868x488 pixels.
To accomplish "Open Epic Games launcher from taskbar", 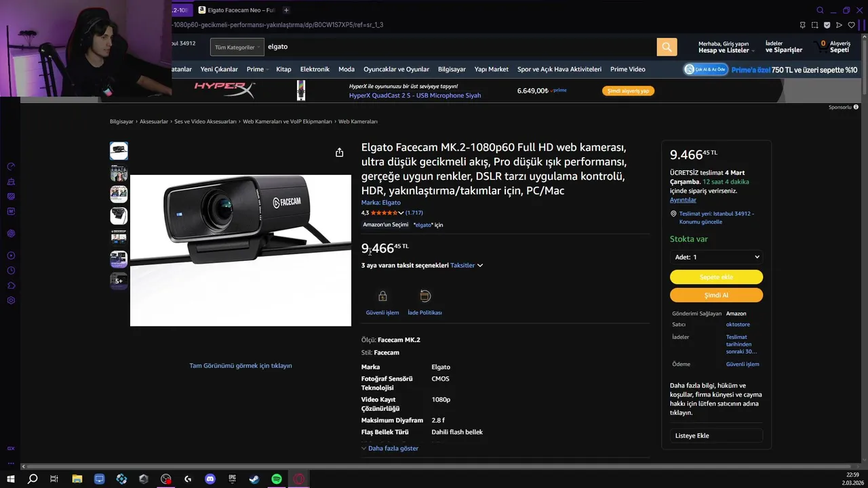I will 232,479.
